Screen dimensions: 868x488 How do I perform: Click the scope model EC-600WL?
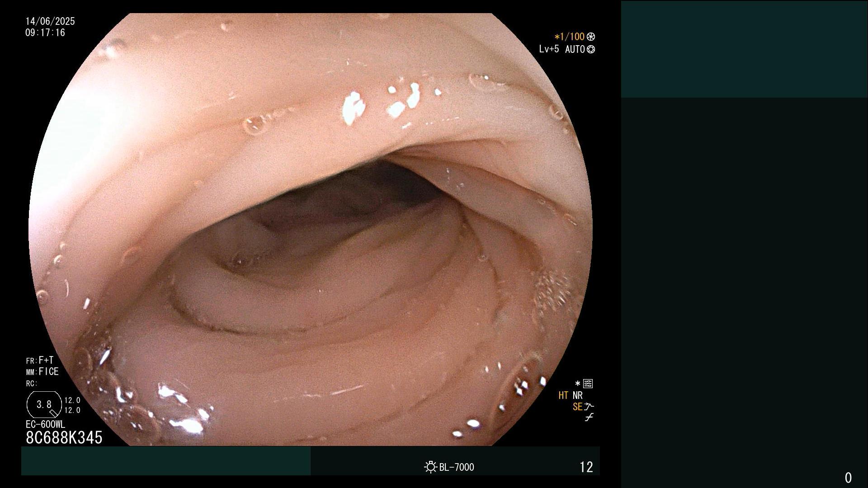click(46, 424)
